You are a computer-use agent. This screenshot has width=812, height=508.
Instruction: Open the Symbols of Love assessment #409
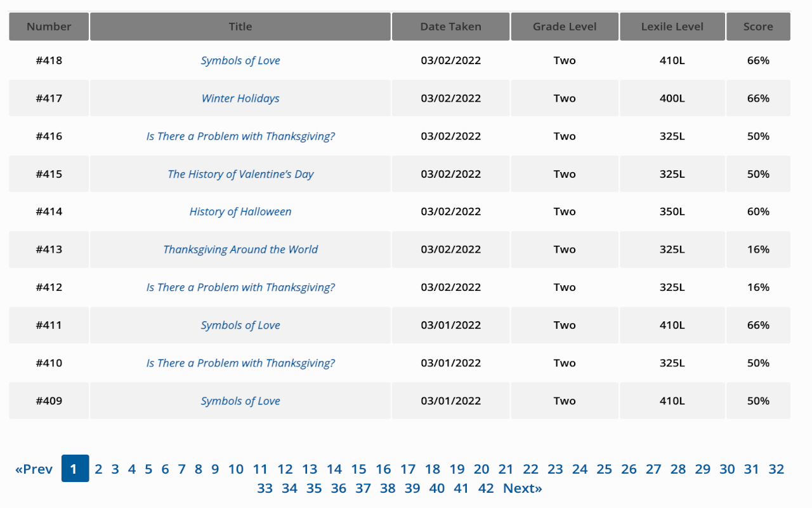(x=240, y=401)
